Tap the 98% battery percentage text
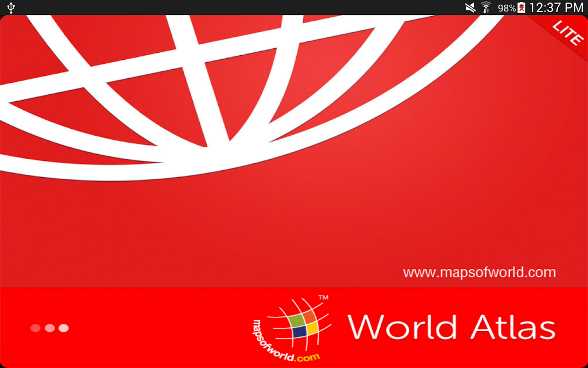The image size is (588, 368). (x=506, y=8)
